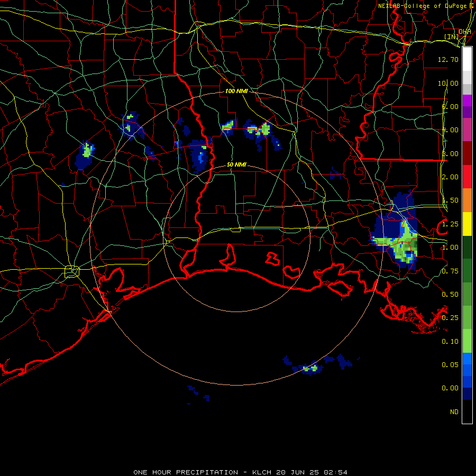This screenshot has width=476, height=476.
Task: Select the darkest green swatch beside 1.00
Action: coord(467,248)
